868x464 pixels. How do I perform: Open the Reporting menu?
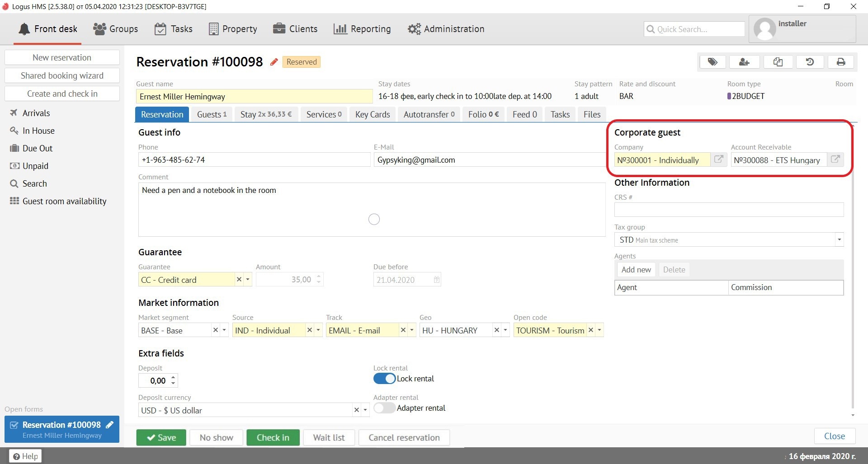click(x=362, y=29)
